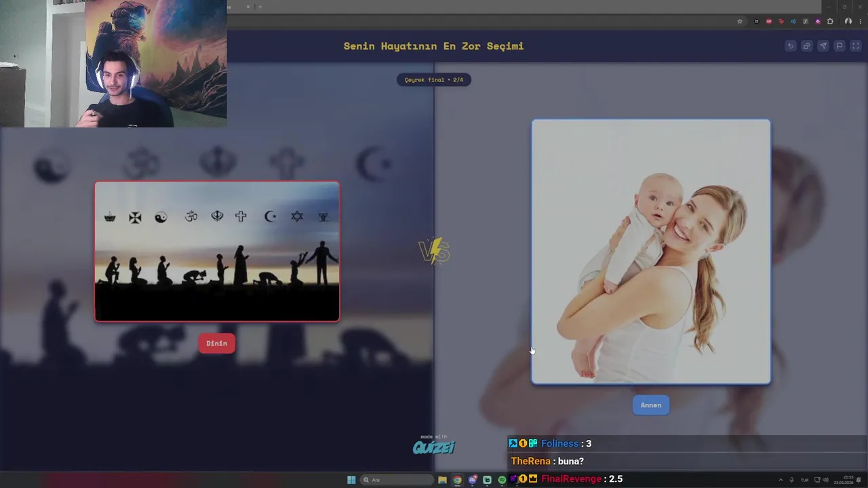Open the puzzle piece extensions menu
The image size is (868, 488).
(x=830, y=21)
